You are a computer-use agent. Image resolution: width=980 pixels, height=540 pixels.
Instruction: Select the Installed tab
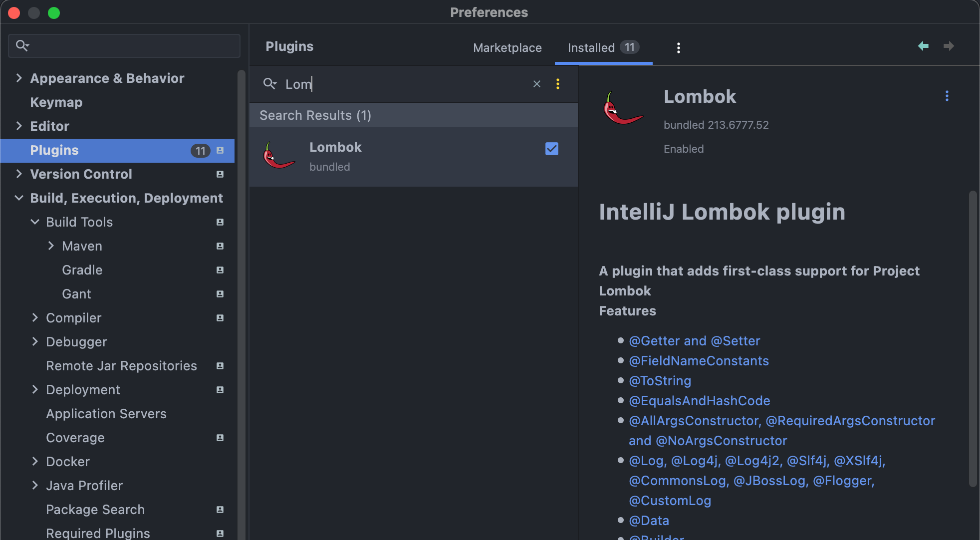coord(591,48)
